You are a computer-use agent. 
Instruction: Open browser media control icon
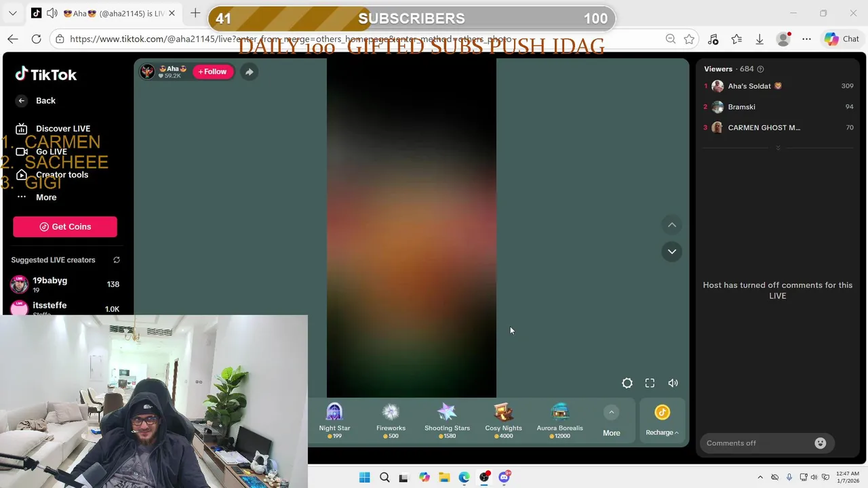[713, 39]
